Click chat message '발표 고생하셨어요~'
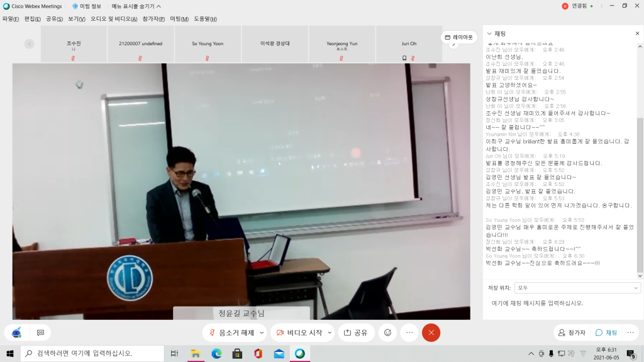This screenshot has height=362, width=644. pos(511,85)
